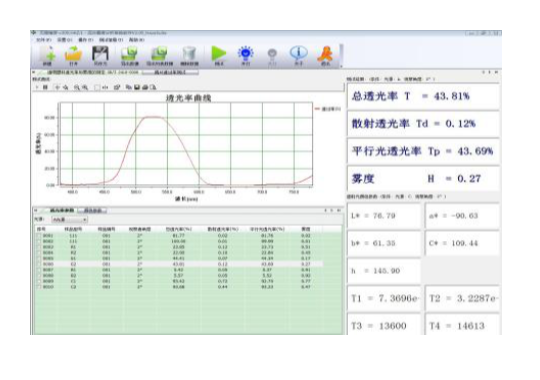Select the 雾度 H = 0.27 result box
Viewport: 540px width, 380px height.
pyautogui.click(x=423, y=178)
